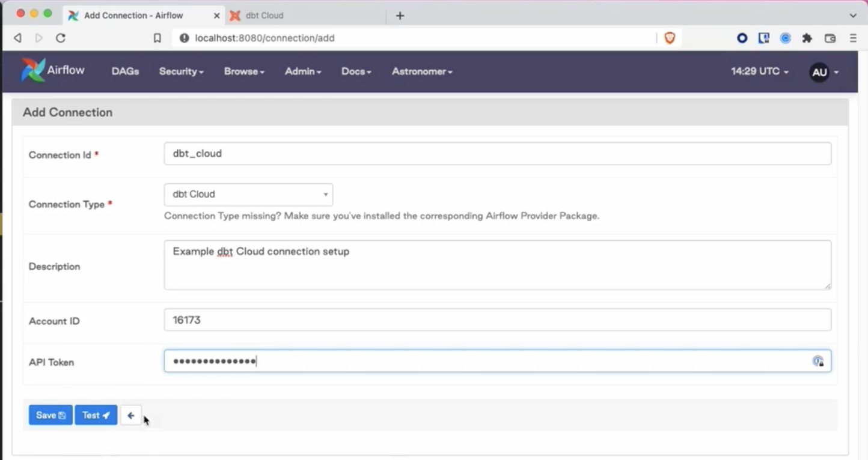The height and width of the screenshot is (460, 868).
Task: Click the Brave Shields icon in address bar
Action: pyautogui.click(x=670, y=38)
